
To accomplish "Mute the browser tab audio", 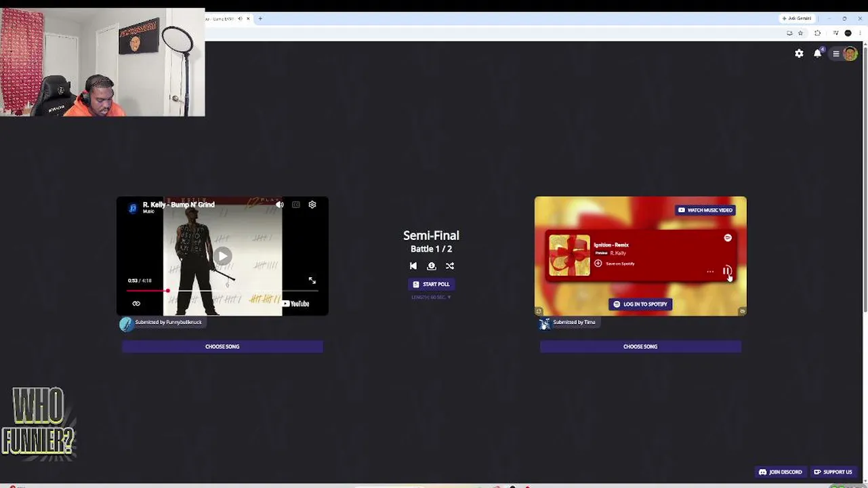I will pos(240,18).
